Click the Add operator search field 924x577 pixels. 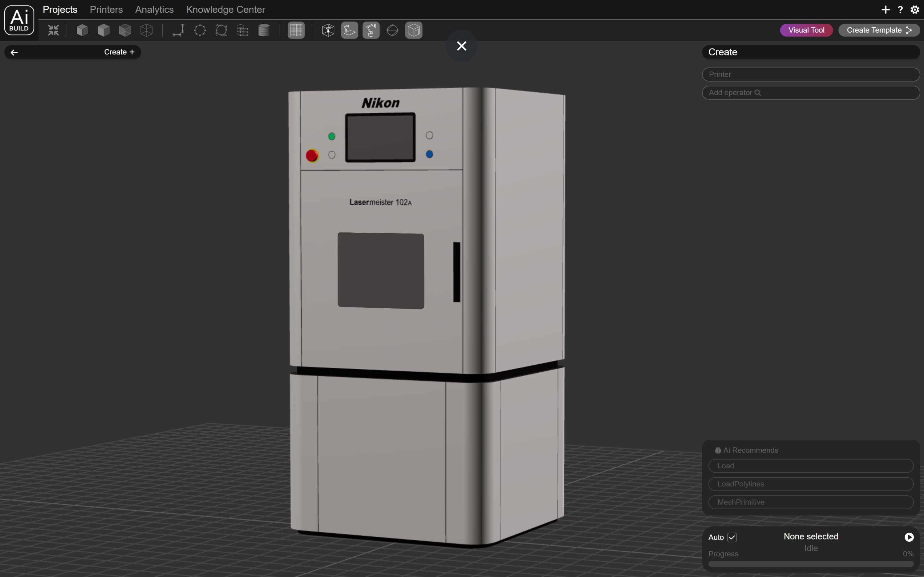coord(810,93)
